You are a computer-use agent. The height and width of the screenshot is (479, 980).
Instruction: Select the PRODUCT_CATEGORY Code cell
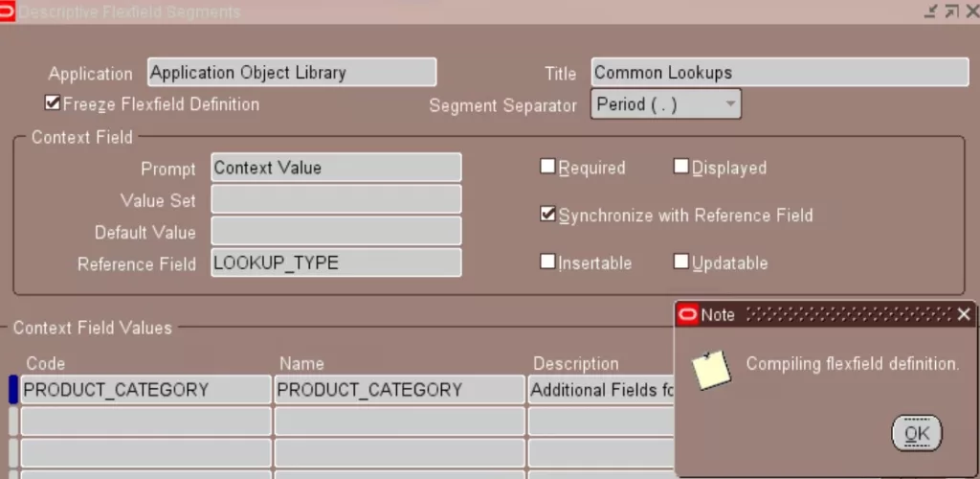click(145, 390)
